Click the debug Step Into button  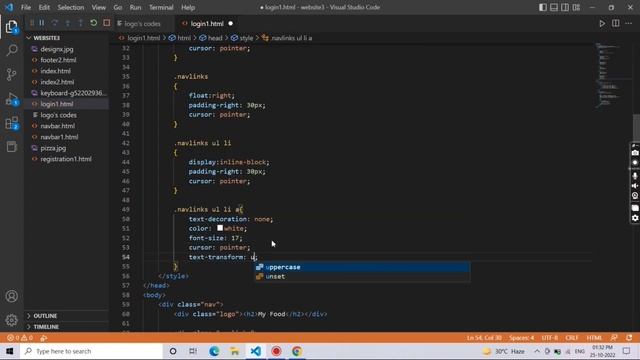68,23
